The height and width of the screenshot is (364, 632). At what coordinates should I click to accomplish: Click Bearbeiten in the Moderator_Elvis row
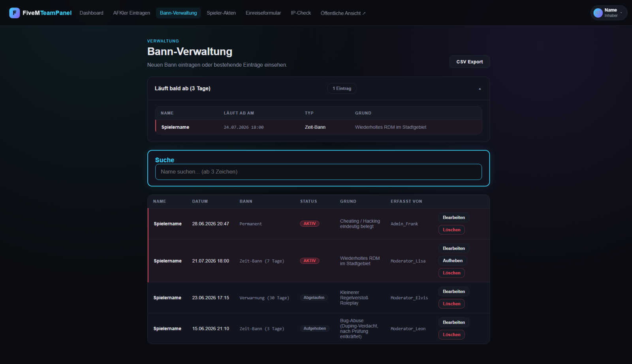coord(454,291)
